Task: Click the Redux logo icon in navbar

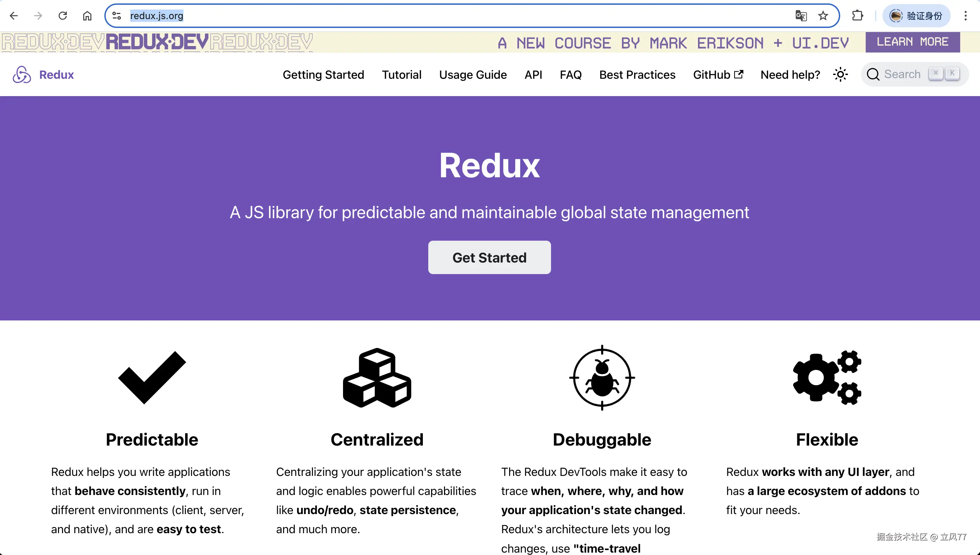Action: tap(22, 74)
